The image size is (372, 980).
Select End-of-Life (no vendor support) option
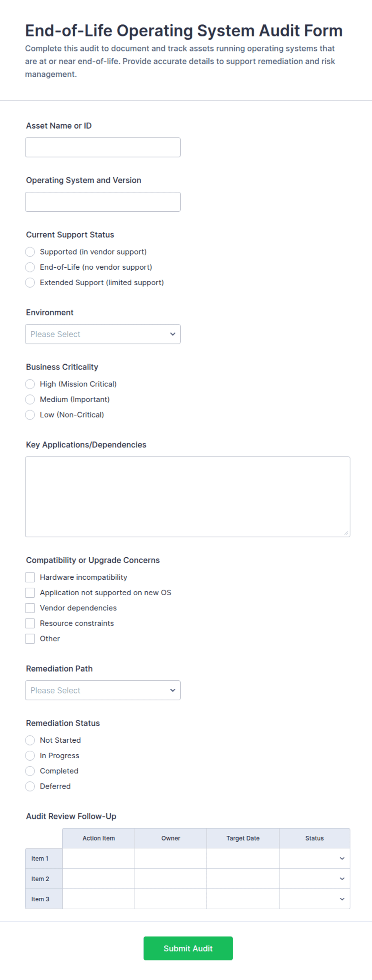click(30, 267)
